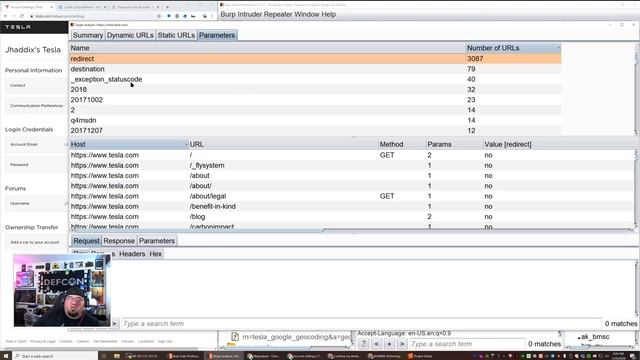
Task: Sort by Value [redirect] column header
Action: [x=558, y=144]
